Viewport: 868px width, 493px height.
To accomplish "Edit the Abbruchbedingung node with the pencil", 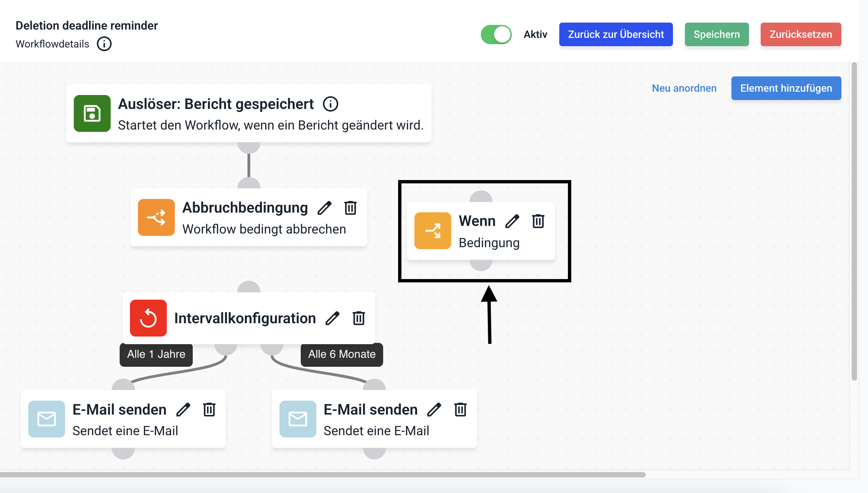I will coord(324,208).
